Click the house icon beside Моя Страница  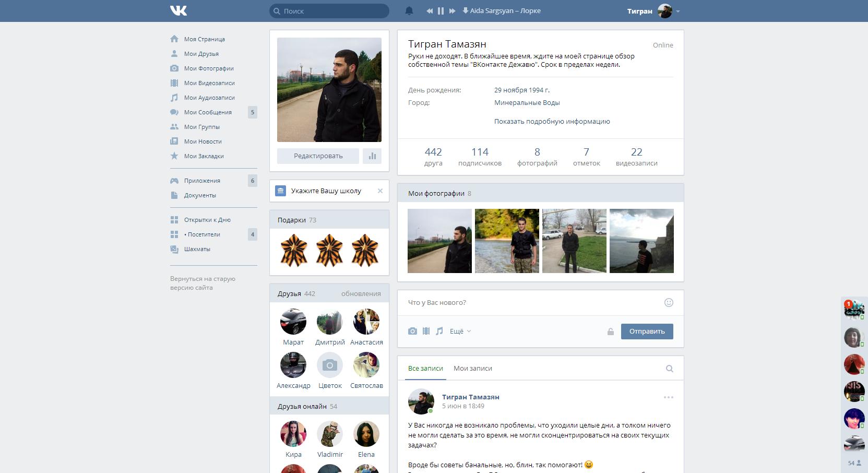tap(174, 39)
